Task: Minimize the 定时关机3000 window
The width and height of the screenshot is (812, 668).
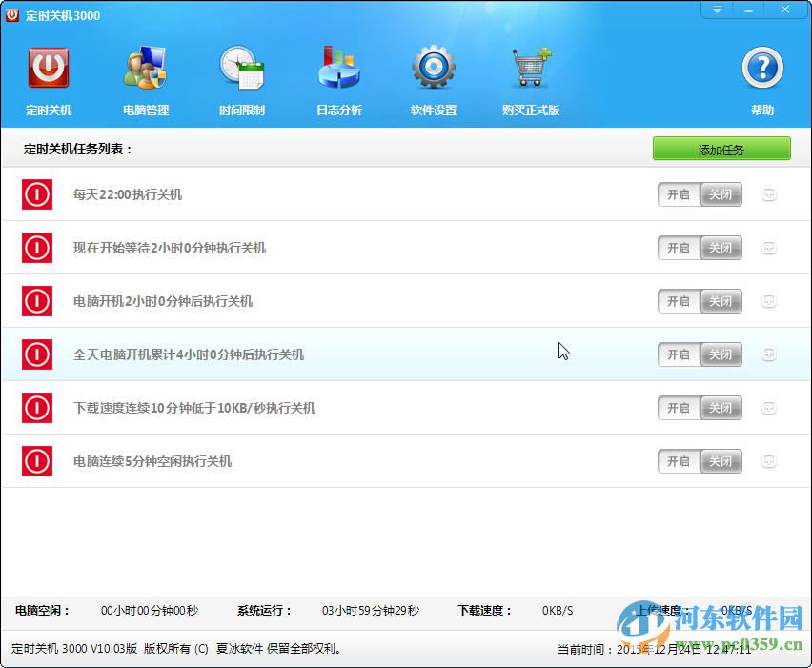Action: 748,10
